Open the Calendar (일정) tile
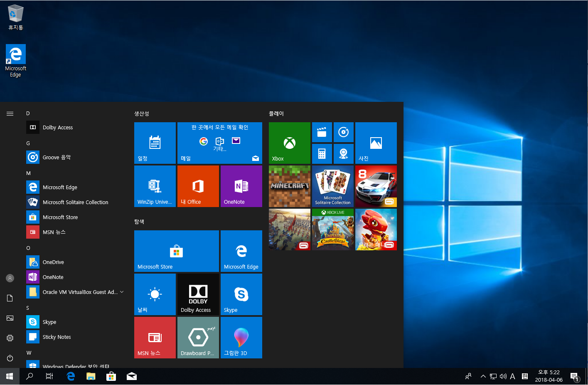 155,143
